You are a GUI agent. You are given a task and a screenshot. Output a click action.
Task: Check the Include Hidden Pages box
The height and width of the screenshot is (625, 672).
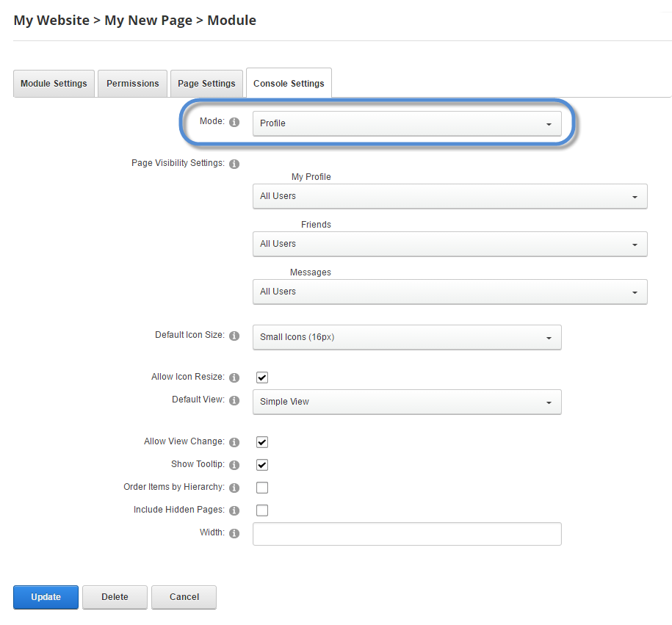point(262,510)
